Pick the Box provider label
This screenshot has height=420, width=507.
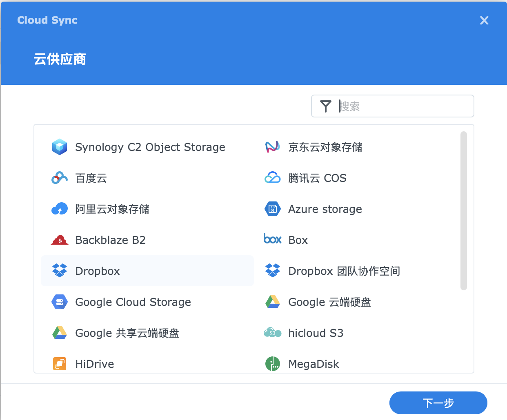coord(298,240)
